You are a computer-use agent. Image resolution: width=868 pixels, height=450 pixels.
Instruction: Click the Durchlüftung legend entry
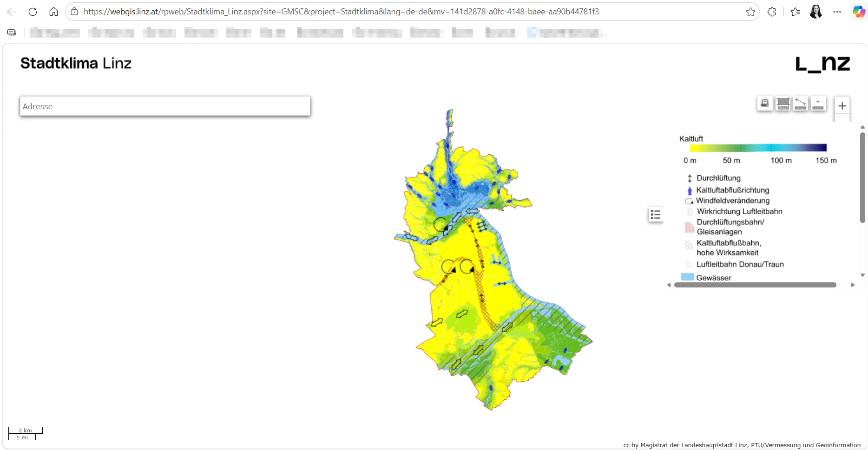718,178
